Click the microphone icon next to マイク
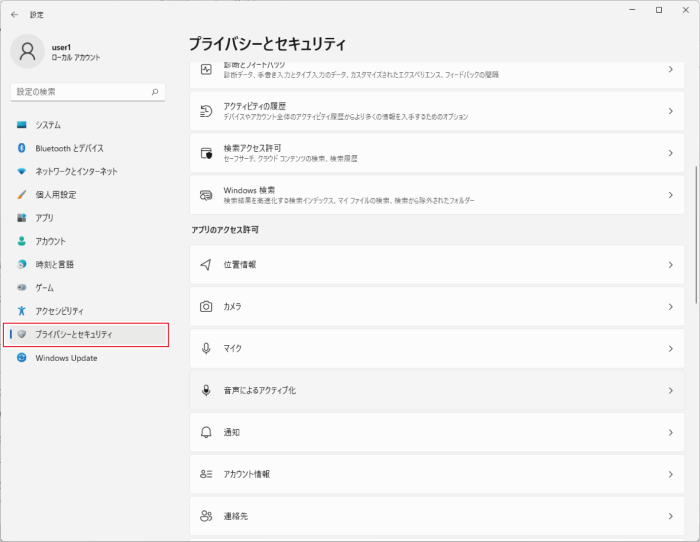 pyautogui.click(x=206, y=349)
